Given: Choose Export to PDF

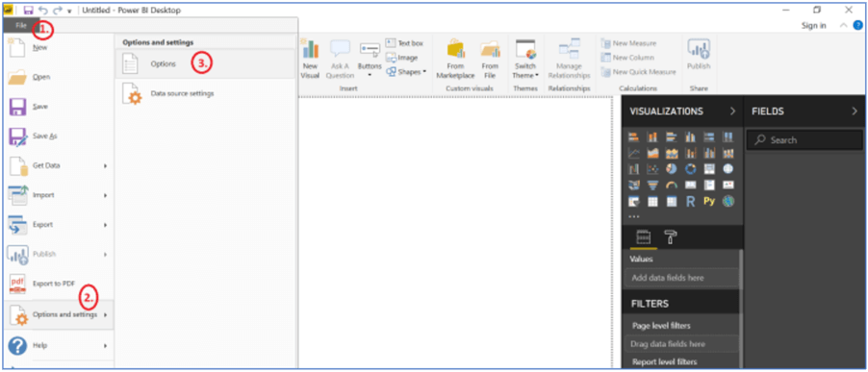Looking at the screenshot, I should (x=58, y=284).
